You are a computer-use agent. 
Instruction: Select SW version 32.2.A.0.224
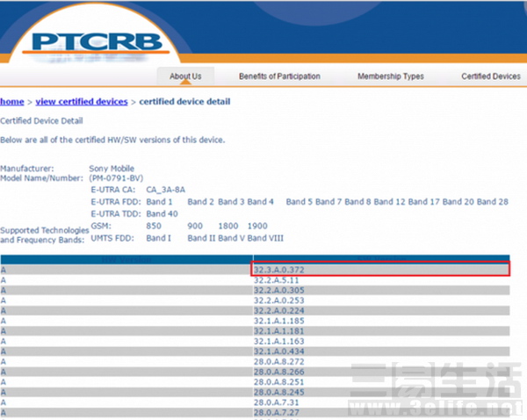tap(278, 310)
